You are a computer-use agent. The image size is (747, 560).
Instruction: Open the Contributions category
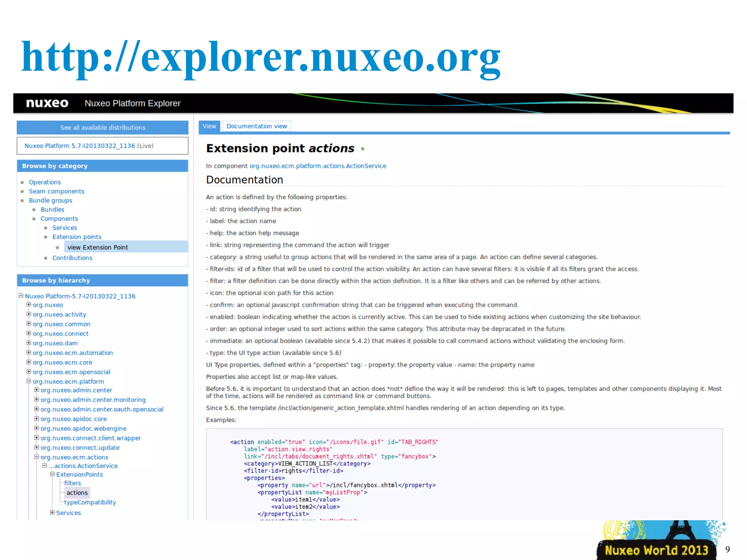(72, 258)
